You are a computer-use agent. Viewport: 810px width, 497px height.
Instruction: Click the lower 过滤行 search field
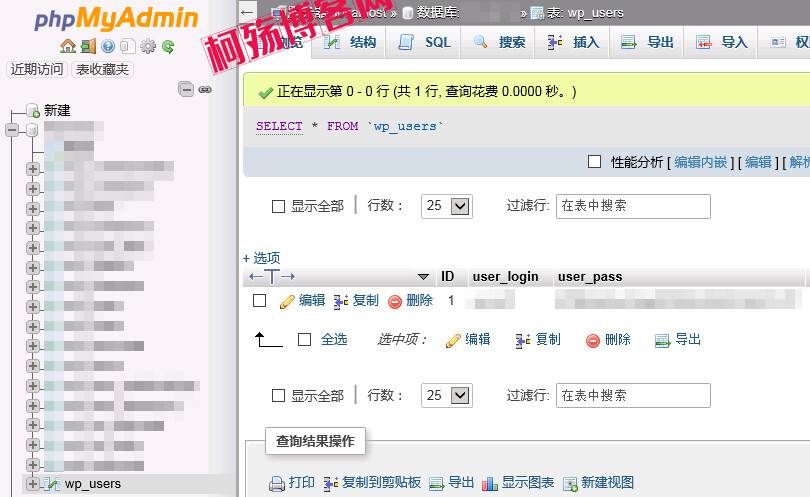(x=633, y=396)
